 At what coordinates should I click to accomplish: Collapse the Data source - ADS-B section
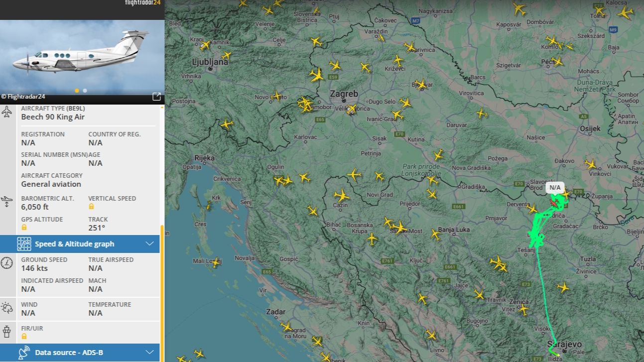pyautogui.click(x=149, y=352)
